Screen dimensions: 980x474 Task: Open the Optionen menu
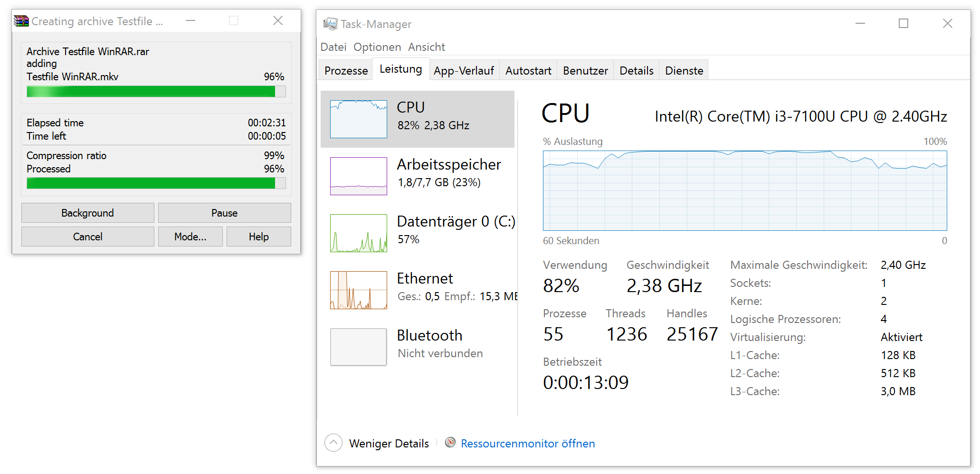377,47
